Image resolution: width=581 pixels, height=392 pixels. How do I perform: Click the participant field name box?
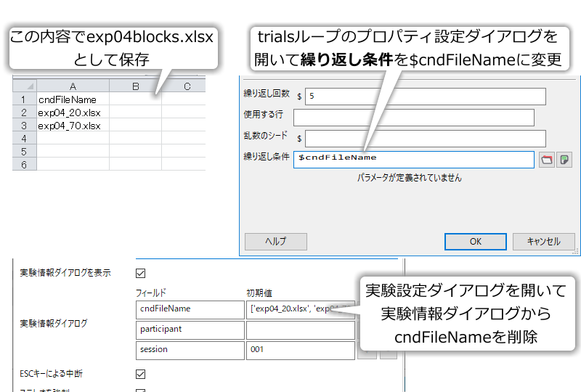click(x=190, y=330)
